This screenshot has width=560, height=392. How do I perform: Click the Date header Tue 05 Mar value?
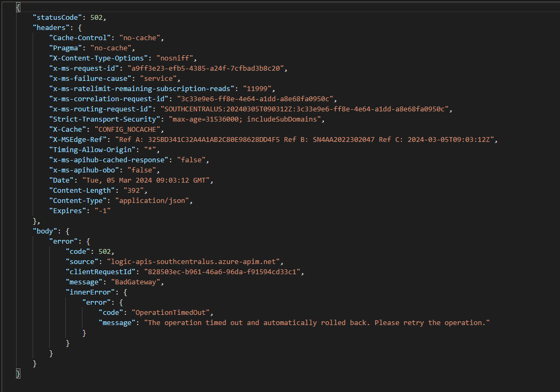147,180
